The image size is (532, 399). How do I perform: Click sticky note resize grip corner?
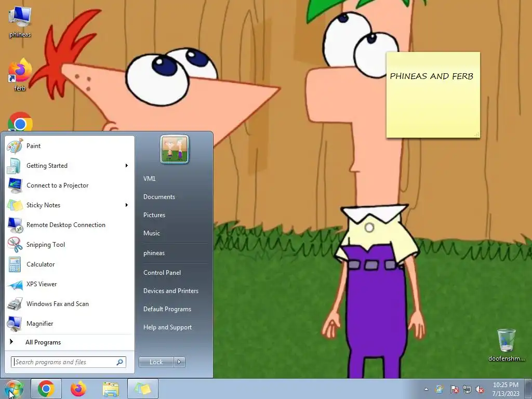point(477,135)
